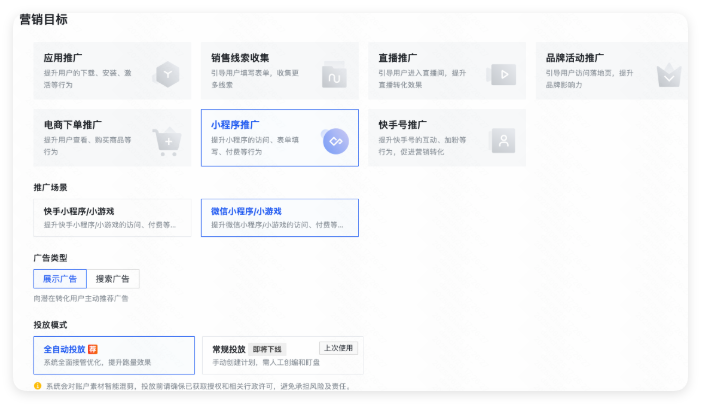Click the 上次使用 label on 常规投放
The width and height of the screenshot is (701, 404).
(338, 348)
